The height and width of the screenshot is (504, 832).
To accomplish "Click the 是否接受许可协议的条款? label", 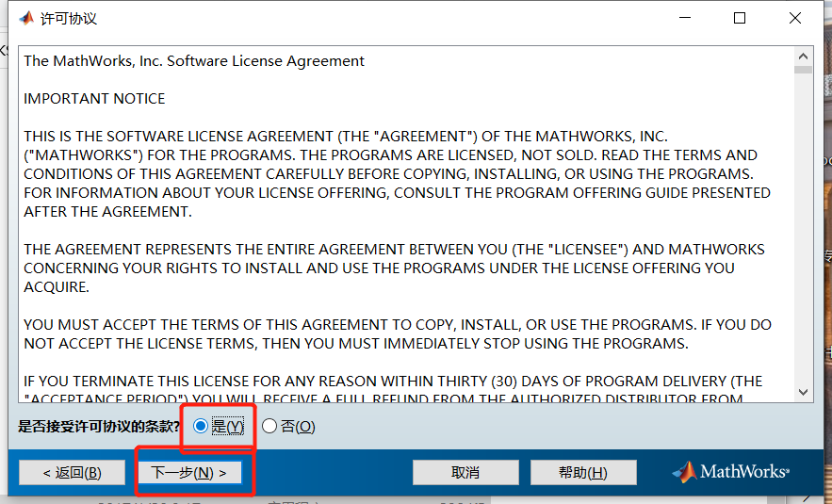I will 99,426.
